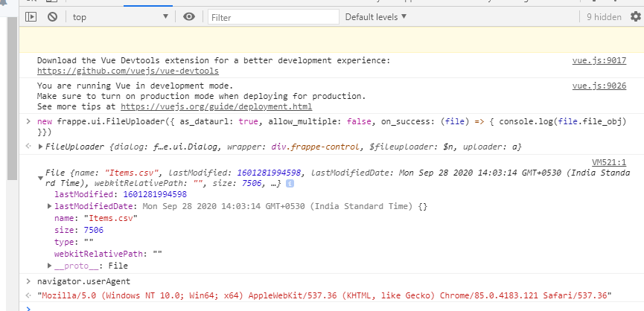The image size is (644, 311).
Task: Click the size: 7506 property line
Action: coord(79,230)
